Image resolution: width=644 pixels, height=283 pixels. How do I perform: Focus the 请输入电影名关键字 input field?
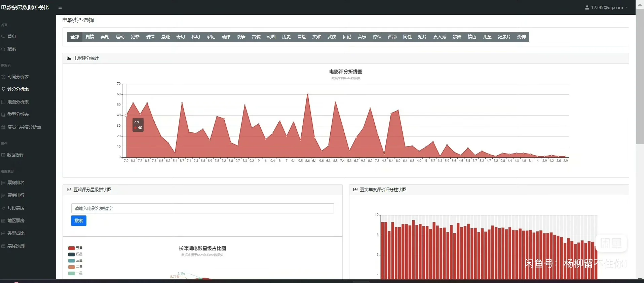(x=202, y=208)
